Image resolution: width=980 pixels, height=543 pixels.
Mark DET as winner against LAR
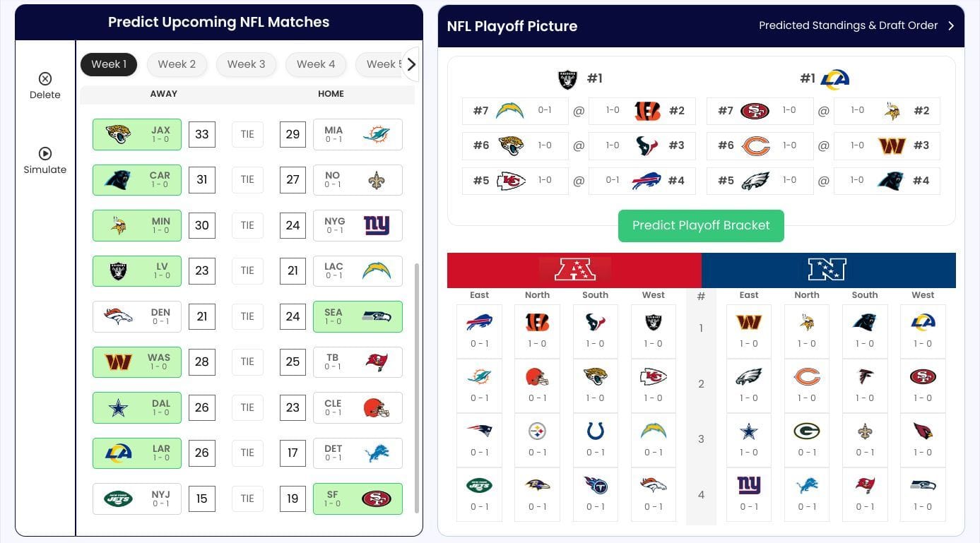pos(358,453)
